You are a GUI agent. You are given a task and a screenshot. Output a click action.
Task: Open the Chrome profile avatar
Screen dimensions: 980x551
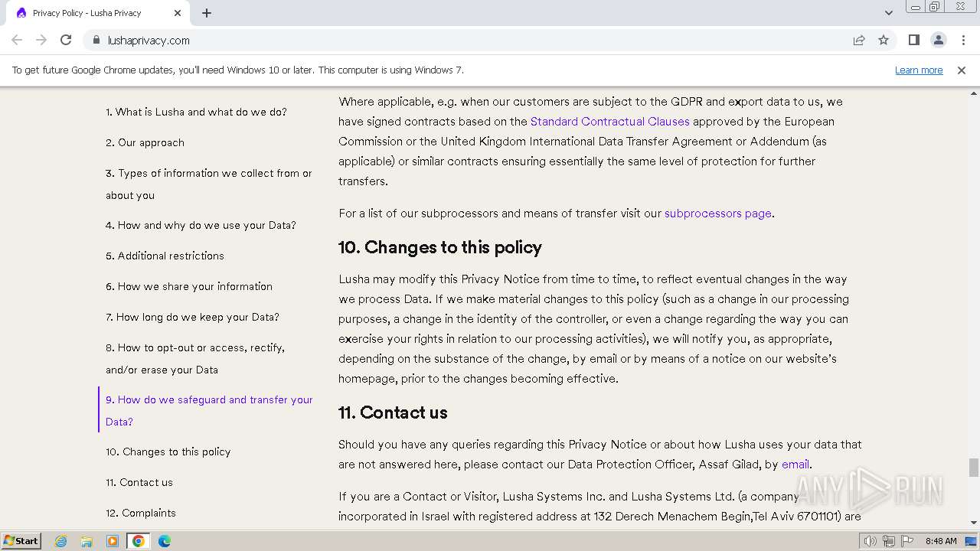tap(939, 40)
